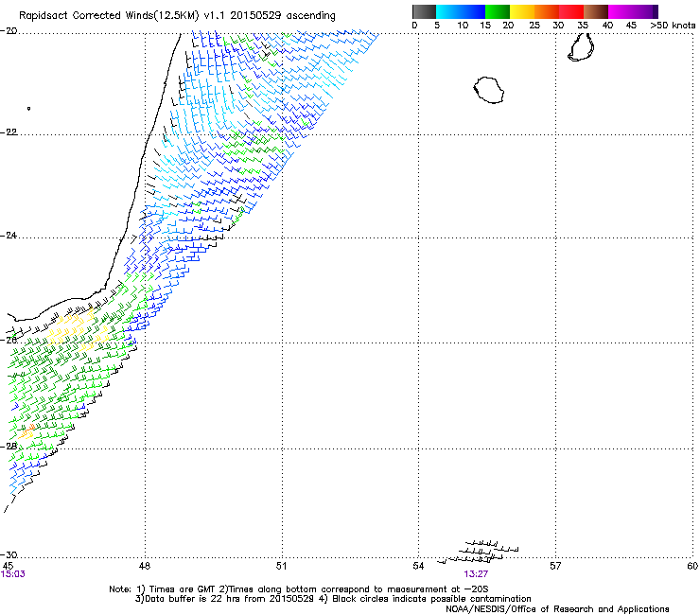Click the orange 25-30 knots legend segment

coord(547,11)
